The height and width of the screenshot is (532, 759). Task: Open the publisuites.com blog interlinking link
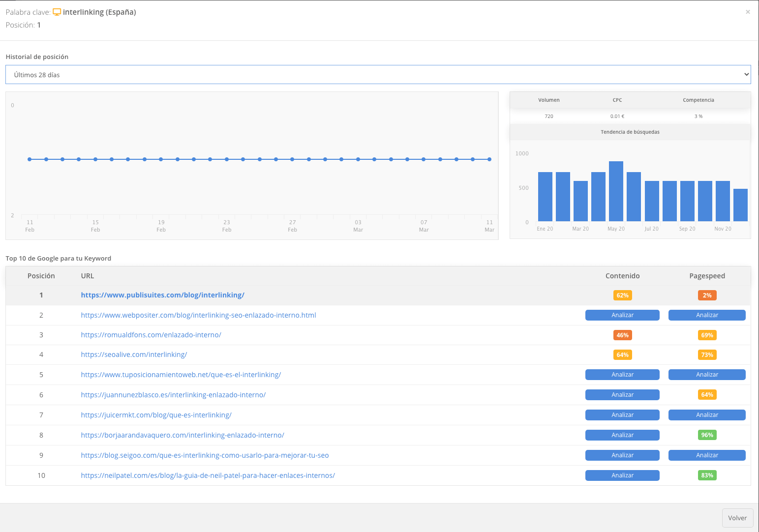162,295
